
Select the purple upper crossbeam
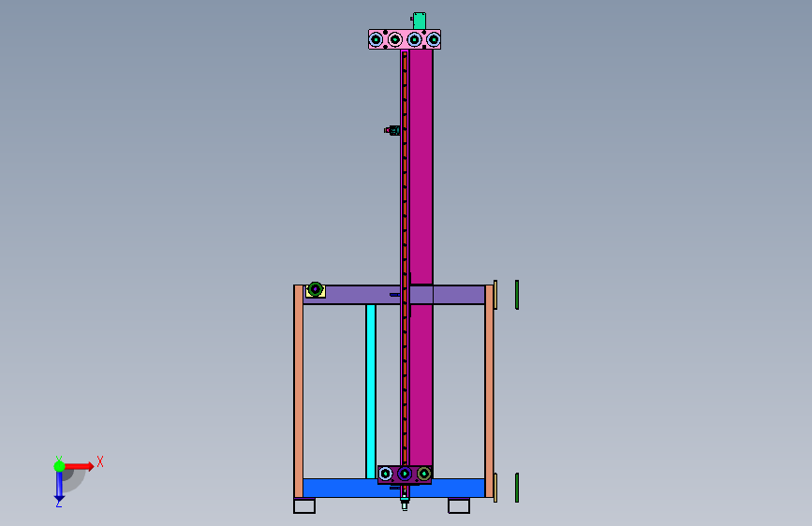pos(362,295)
